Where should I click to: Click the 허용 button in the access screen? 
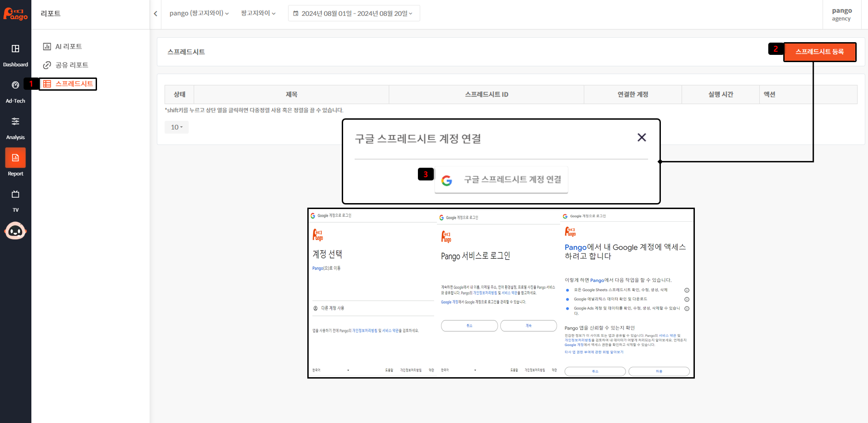point(659,371)
